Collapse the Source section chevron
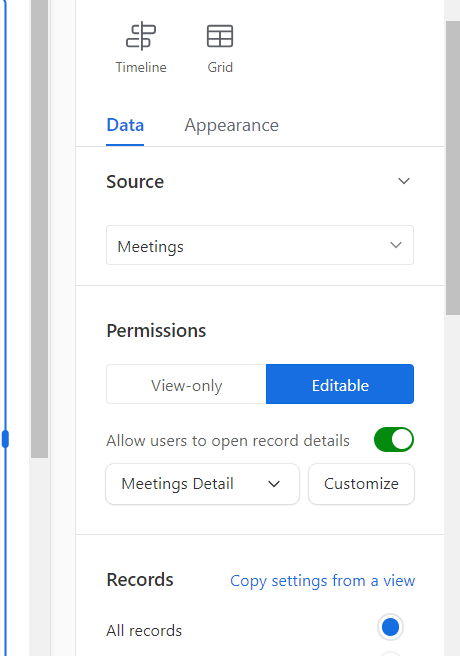The image size is (460, 656). point(404,181)
